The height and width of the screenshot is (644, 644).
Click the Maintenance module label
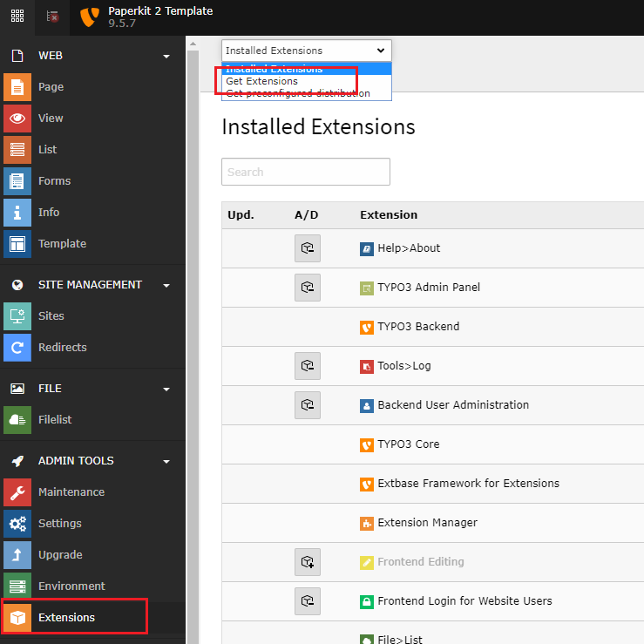[x=71, y=491]
